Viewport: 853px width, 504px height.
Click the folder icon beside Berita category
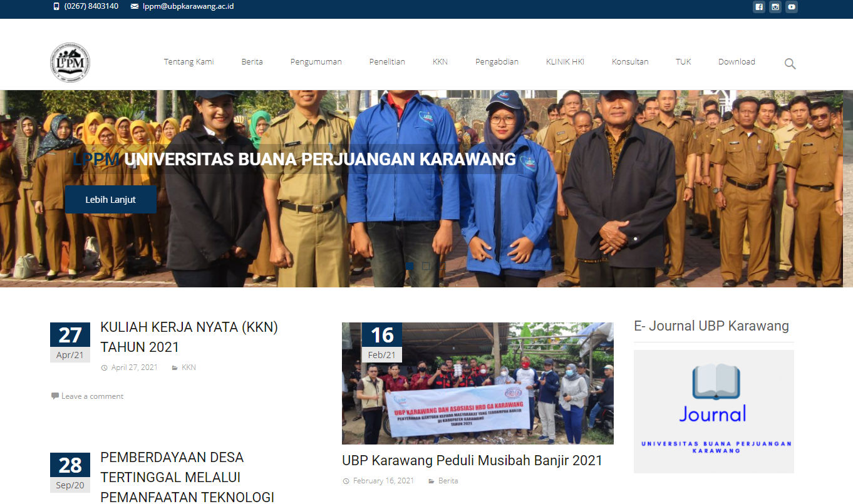pyautogui.click(x=432, y=481)
